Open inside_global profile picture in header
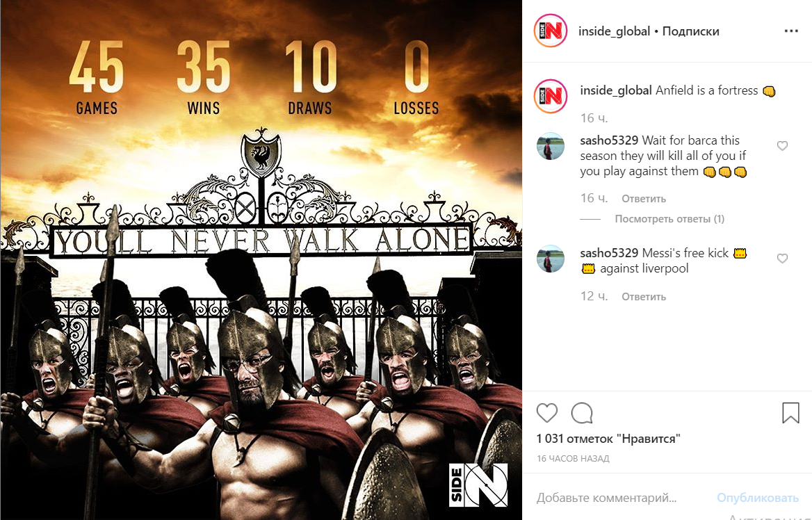812x520 pixels. click(x=551, y=31)
